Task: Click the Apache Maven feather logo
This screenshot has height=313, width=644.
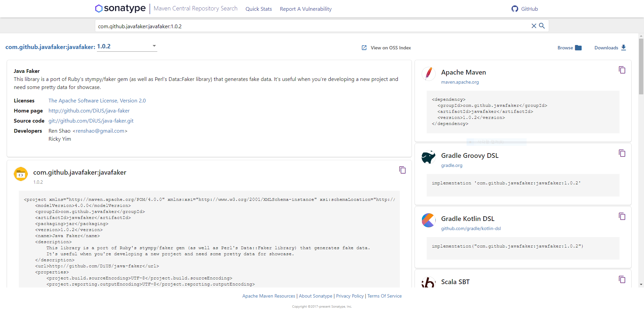Action: pyautogui.click(x=428, y=74)
